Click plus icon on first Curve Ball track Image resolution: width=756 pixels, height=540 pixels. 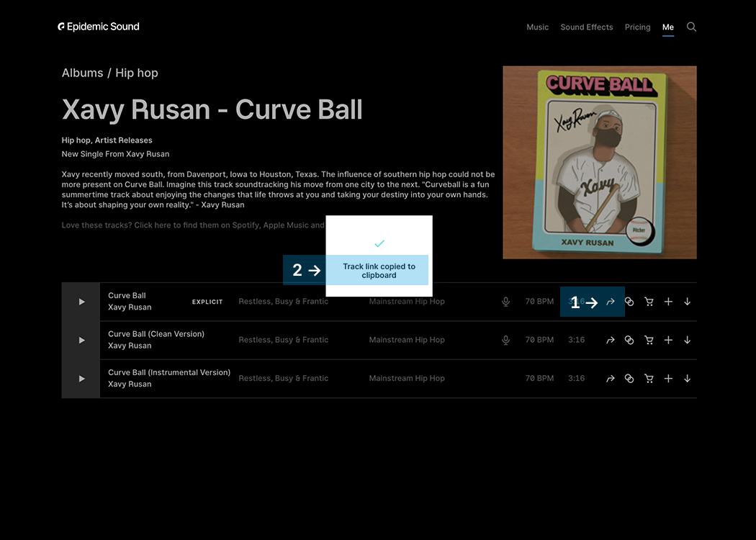(x=668, y=302)
